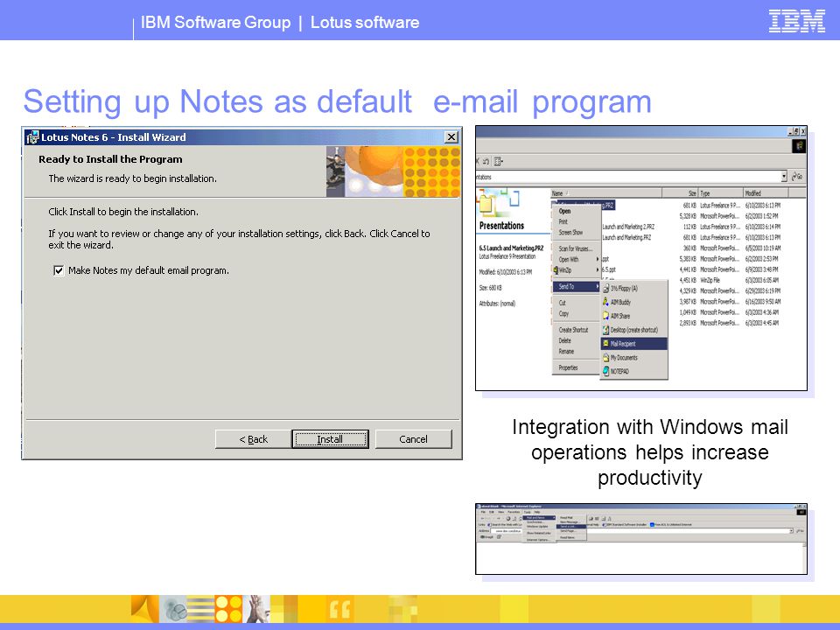Send file to 3½ Floppy (A)

click(x=633, y=288)
